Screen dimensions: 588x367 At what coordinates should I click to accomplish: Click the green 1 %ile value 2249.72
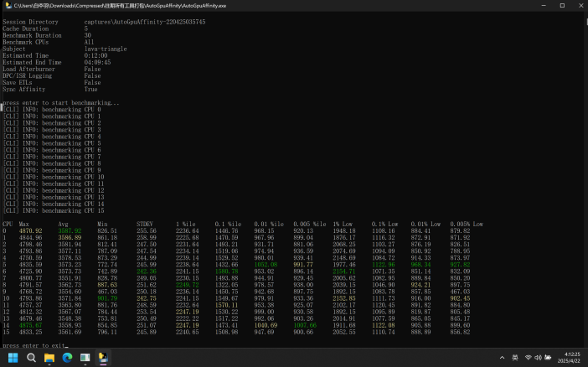coord(188,285)
